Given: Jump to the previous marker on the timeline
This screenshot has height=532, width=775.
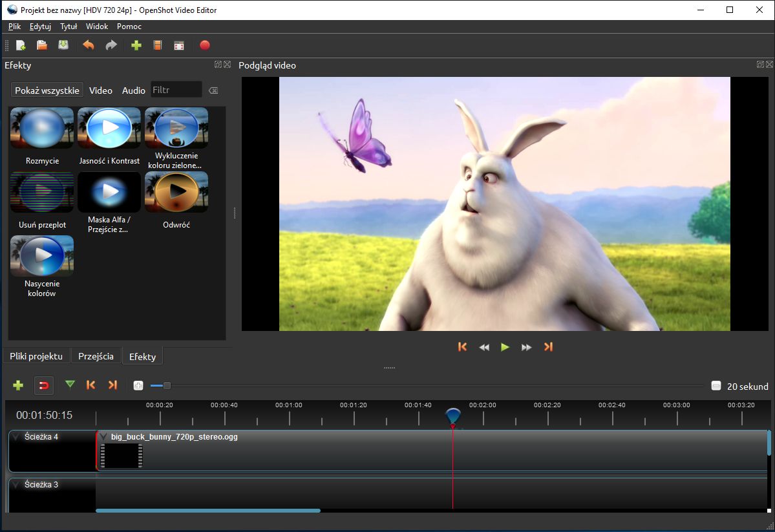Looking at the screenshot, I should (x=91, y=385).
